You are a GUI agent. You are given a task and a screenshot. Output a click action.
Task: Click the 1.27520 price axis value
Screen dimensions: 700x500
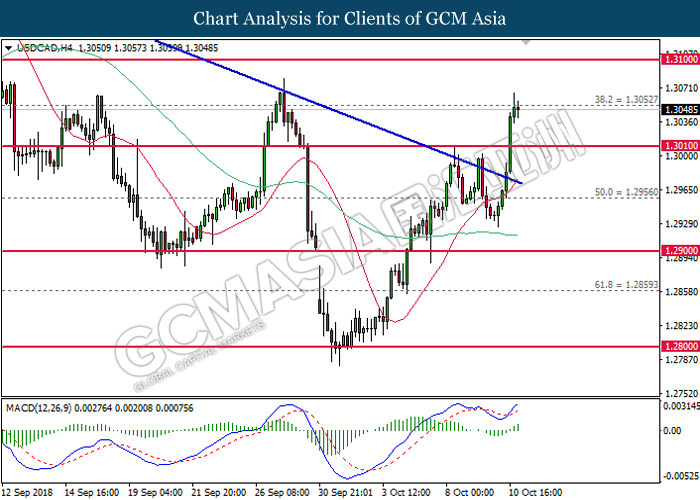tap(681, 393)
